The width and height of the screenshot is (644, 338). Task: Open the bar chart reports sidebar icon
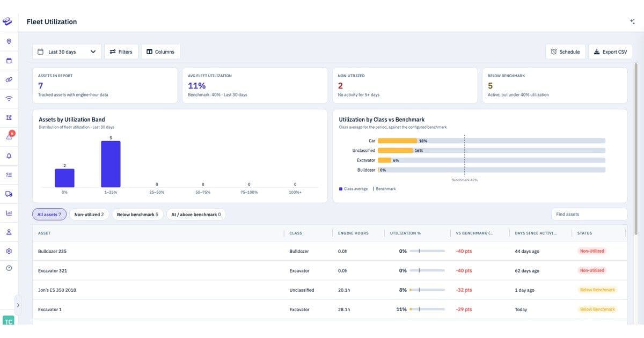click(9, 213)
